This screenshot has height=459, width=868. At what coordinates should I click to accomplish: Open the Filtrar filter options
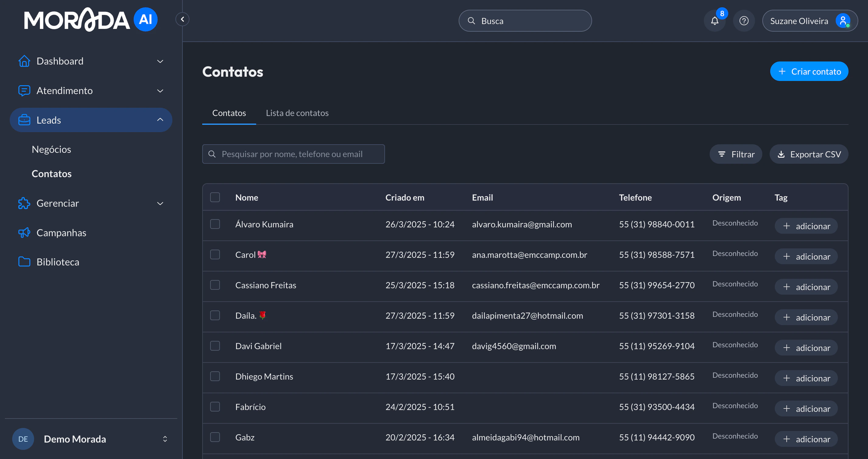click(736, 154)
